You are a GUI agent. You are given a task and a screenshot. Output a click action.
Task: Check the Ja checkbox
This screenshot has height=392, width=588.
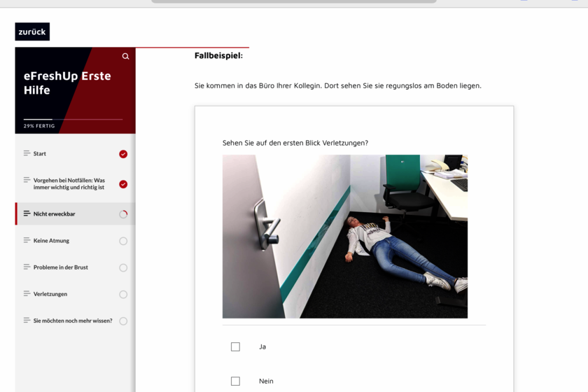tap(235, 346)
